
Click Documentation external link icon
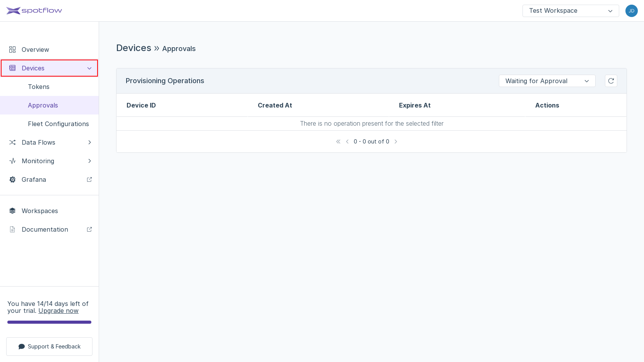[89, 229]
